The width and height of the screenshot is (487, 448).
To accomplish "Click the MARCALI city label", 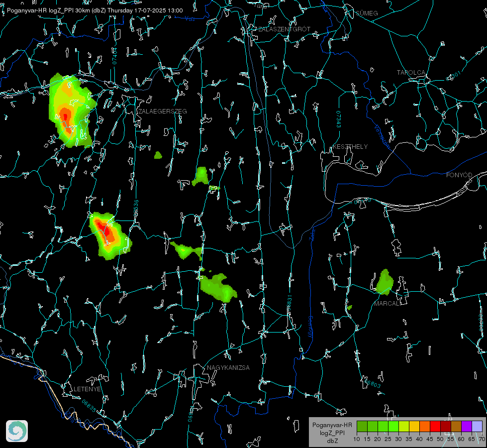I will (387, 304).
